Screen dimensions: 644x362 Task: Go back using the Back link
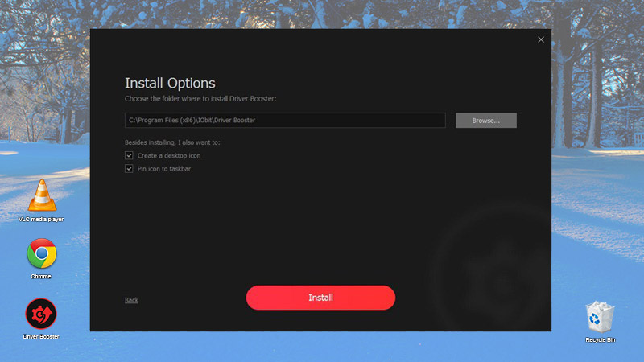click(131, 300)
